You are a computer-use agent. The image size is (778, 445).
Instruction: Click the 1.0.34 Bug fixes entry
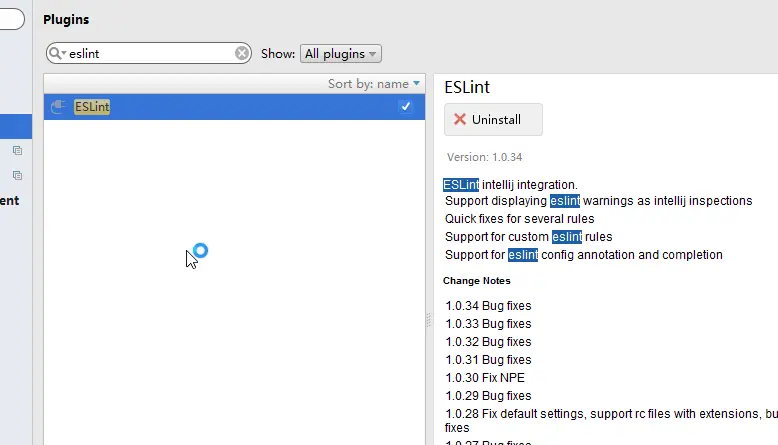488,306
